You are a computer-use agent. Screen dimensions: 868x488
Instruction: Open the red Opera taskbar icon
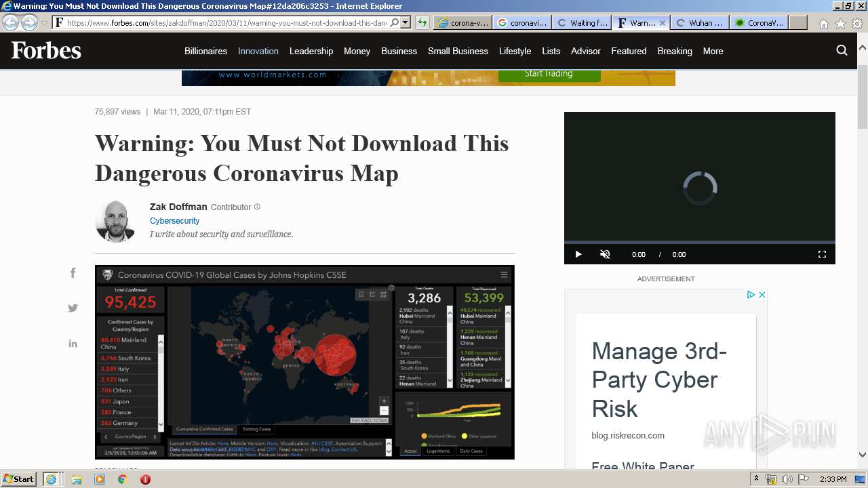tap(145, 479)
